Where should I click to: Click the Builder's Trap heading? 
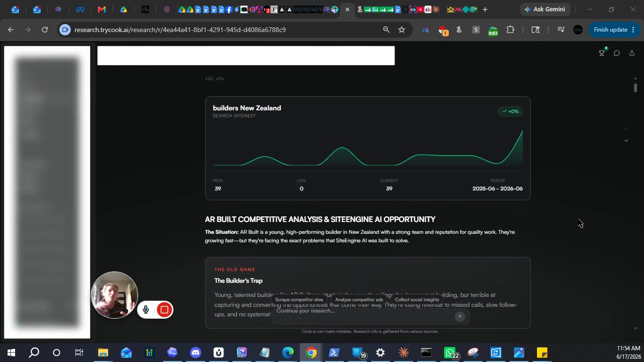[x=238, y=281]
